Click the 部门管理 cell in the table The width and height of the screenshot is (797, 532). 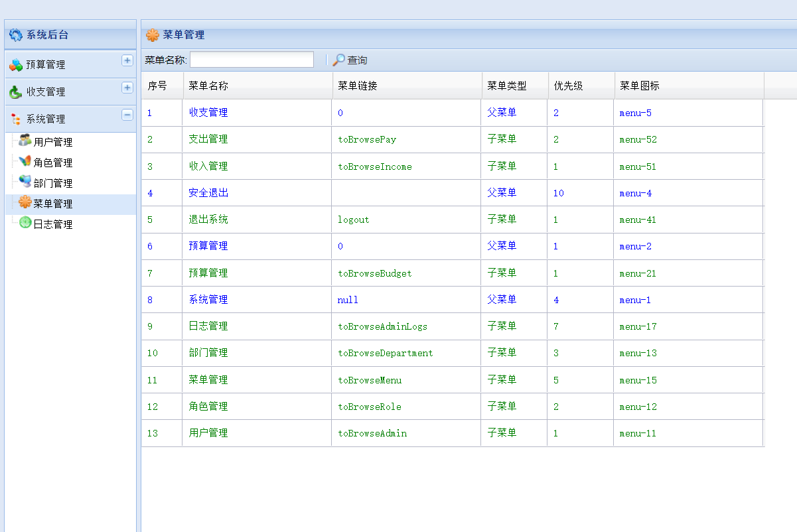click(257, 353)
